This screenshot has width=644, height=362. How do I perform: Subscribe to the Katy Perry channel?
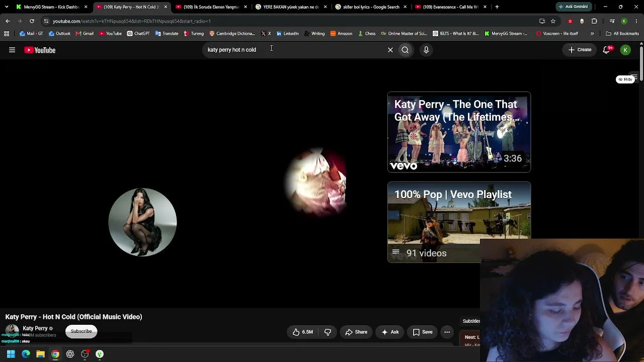(x=81, y=331)
